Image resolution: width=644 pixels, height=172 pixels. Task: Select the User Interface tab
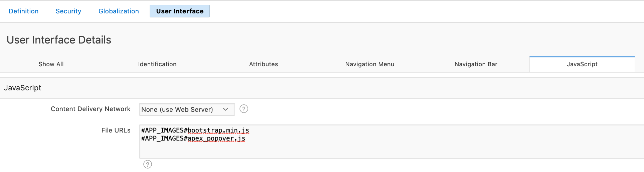click(180, 11)
